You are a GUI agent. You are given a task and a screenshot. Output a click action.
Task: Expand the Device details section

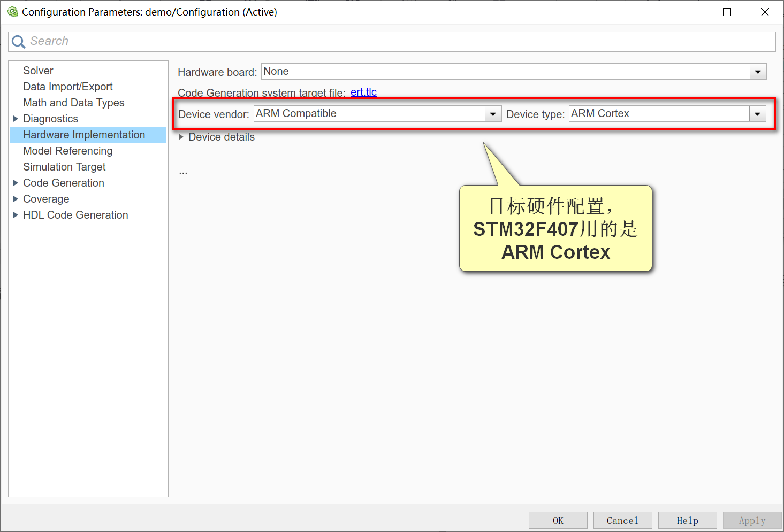coord(181,137)
